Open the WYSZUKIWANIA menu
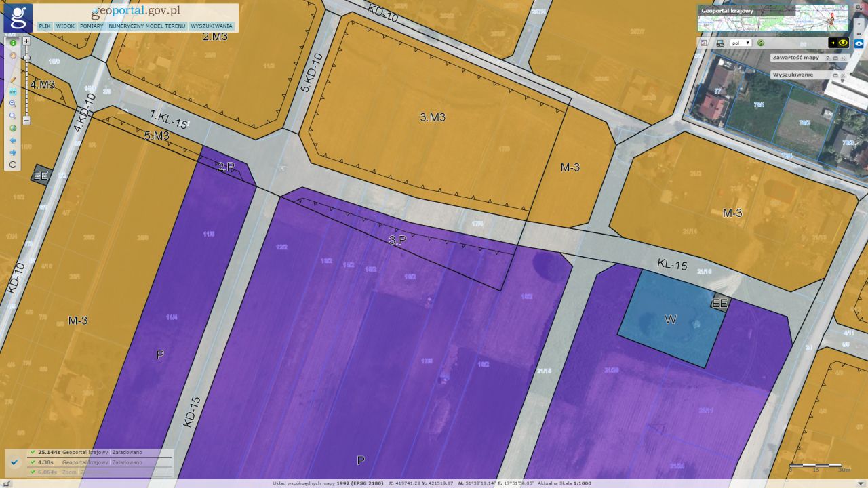This screenshot has height=488, width=868. [x=212, y=26]
